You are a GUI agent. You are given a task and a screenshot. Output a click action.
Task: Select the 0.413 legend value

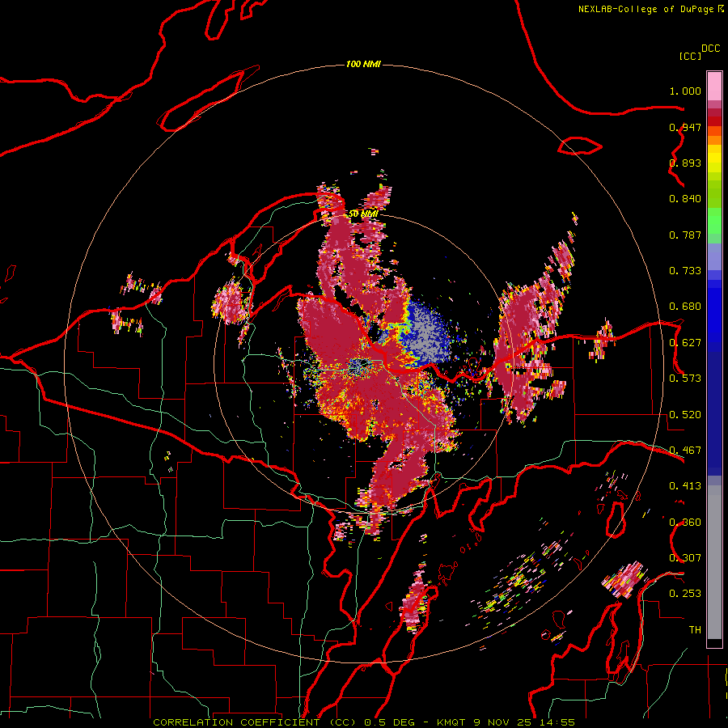(685, 486)
